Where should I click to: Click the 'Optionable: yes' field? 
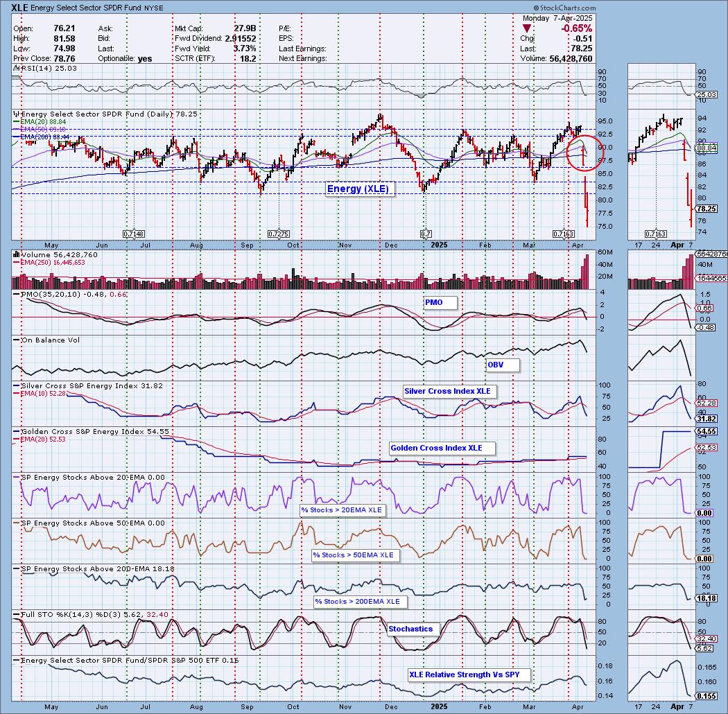click(125, 59)
